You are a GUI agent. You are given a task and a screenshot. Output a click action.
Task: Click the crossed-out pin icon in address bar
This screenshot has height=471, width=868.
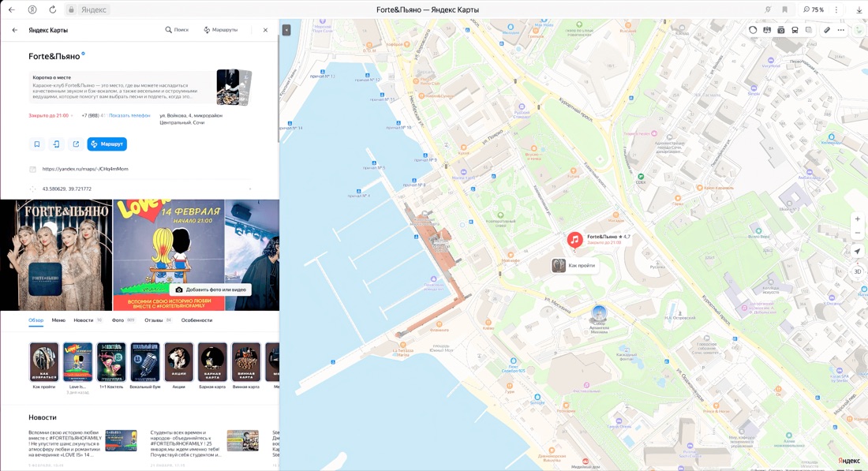coord(768,9)
